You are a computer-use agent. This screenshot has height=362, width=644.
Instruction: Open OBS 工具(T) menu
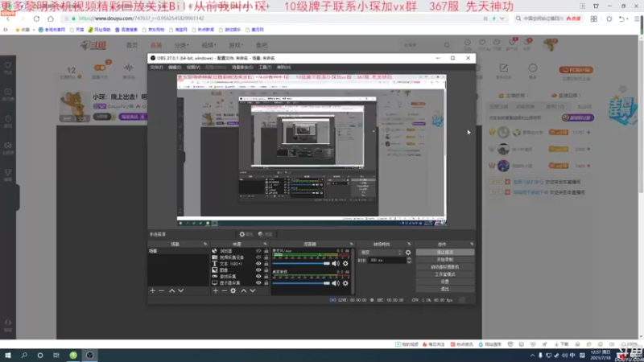(265, 68)
